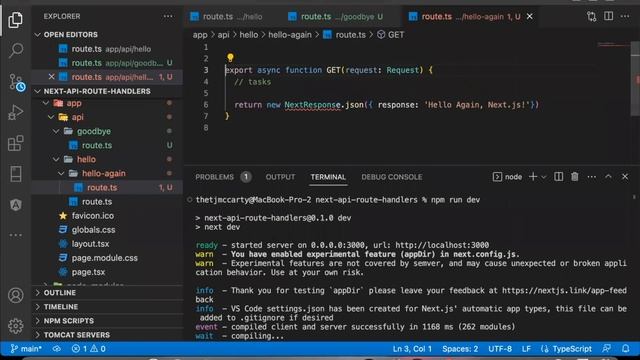Click GET symbol in the breadcrumb

click(x=391, y=35)
